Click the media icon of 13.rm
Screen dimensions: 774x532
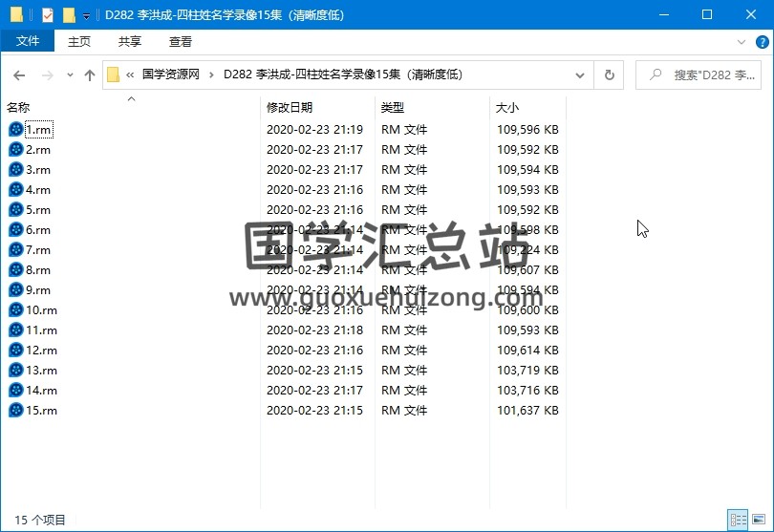[x=16, y=371]
